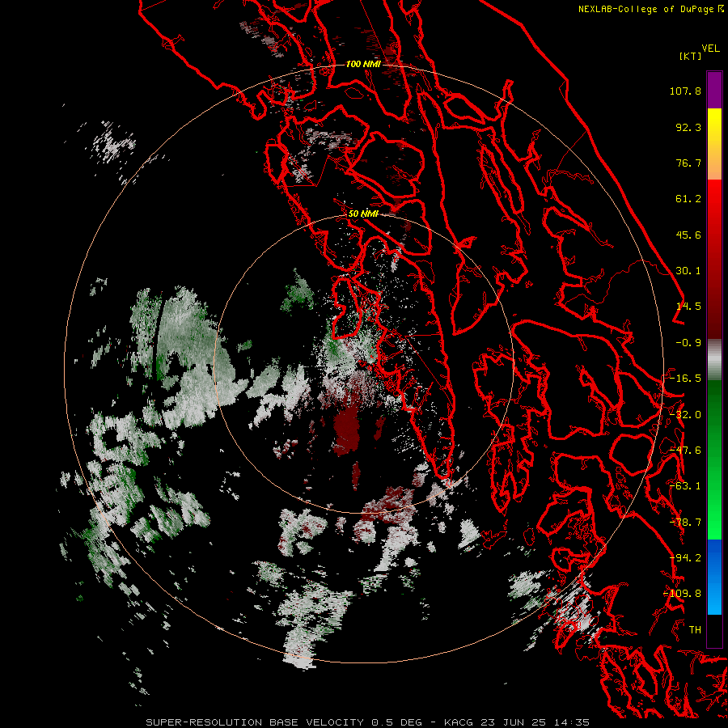The height and width of the screenshot is (728, 728).
Task: Click the -94.2 velocity scale value
Action: click(x=685, y=558)
